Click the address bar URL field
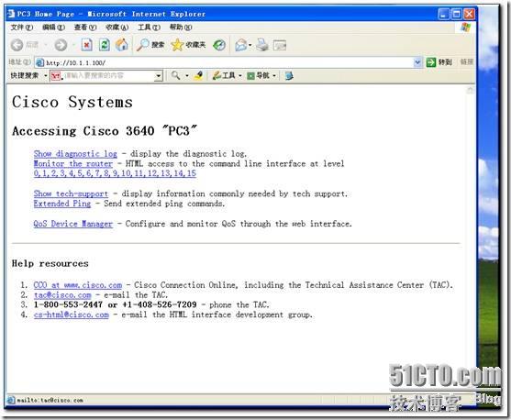The image size is (511, 420). (x=228, y=62)
